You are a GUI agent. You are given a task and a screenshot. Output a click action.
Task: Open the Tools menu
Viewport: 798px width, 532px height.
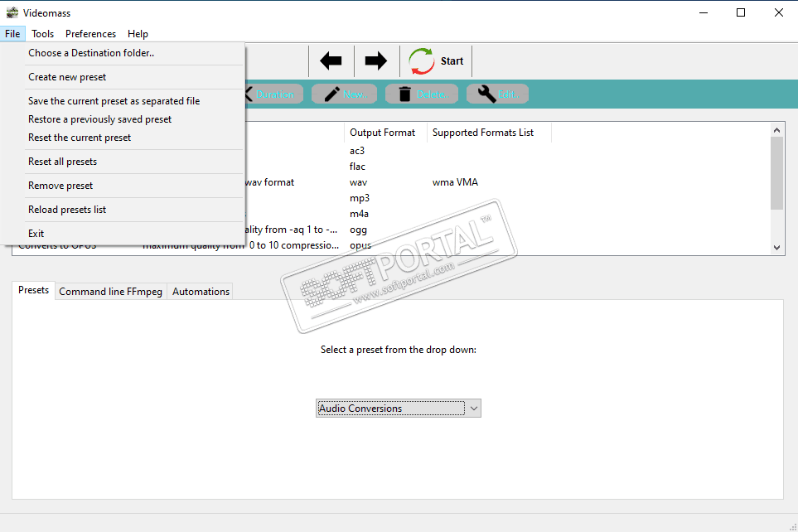(x=43, y=34)
